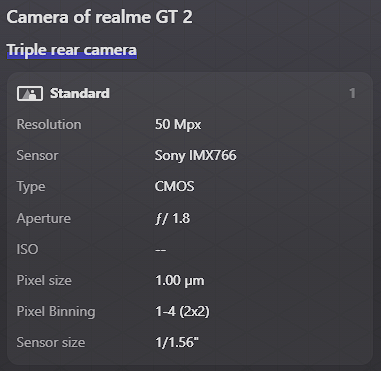Screen dimensions: 381x371
Task: Click the f/ 1.8 aperture value
Action: 173,219
